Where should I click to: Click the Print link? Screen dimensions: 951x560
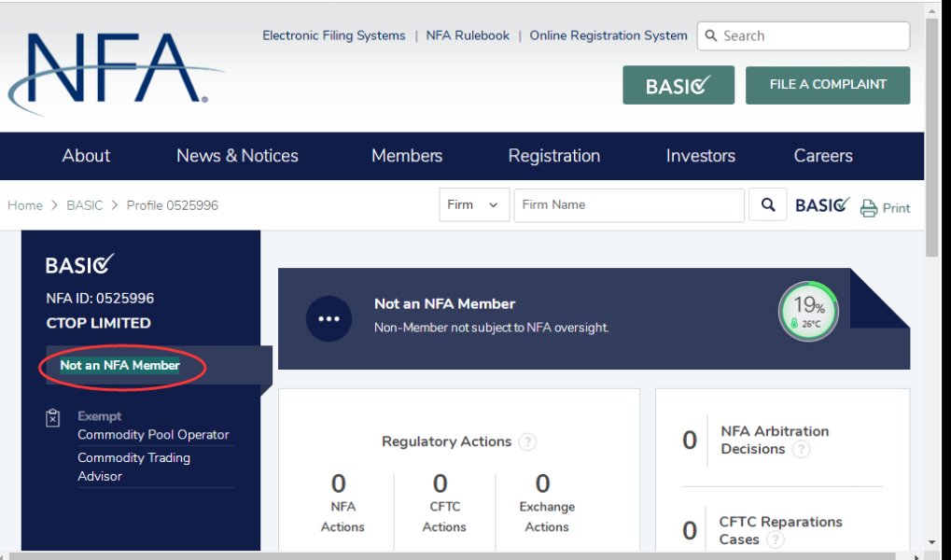[x=896, y=208]
